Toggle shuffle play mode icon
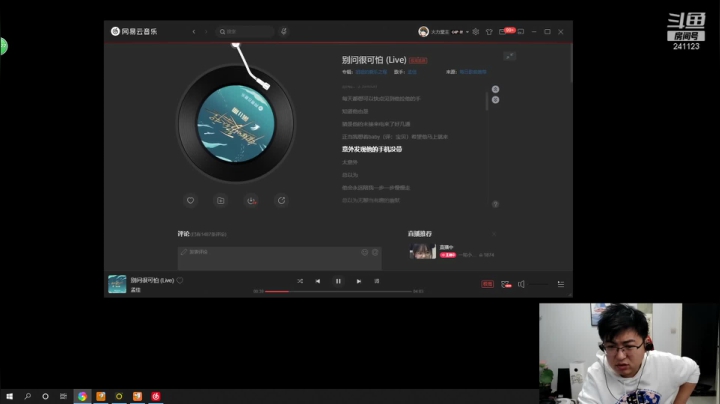 tap(300, 281)
